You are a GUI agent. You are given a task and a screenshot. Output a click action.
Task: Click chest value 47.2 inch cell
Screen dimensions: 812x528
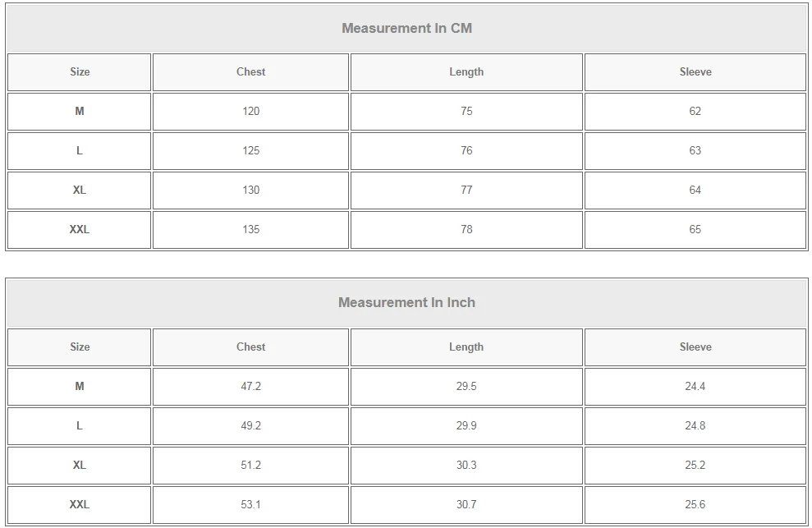(250, 387)
